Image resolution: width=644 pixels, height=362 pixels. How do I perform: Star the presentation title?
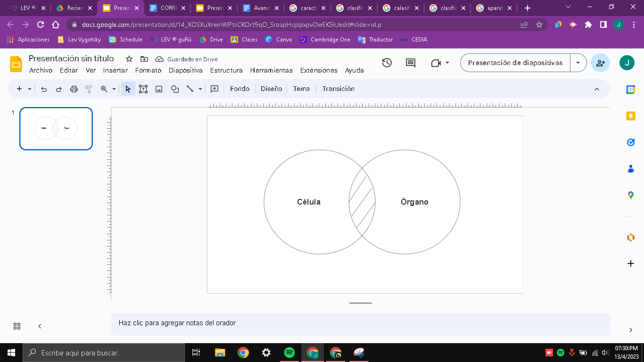click(x=129, y=59)
